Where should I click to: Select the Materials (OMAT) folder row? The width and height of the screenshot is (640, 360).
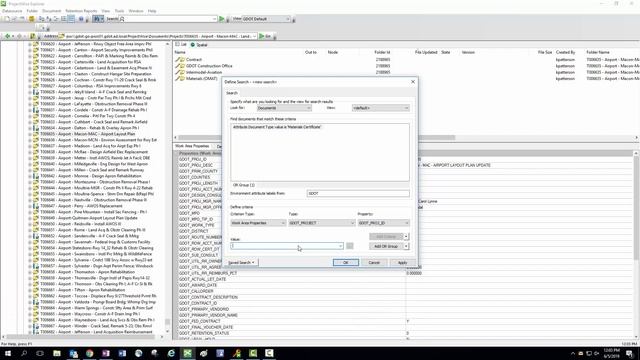(x=202, y=78)
